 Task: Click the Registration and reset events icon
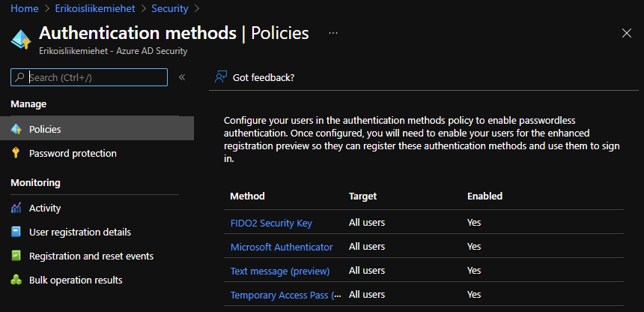[16, 256]
